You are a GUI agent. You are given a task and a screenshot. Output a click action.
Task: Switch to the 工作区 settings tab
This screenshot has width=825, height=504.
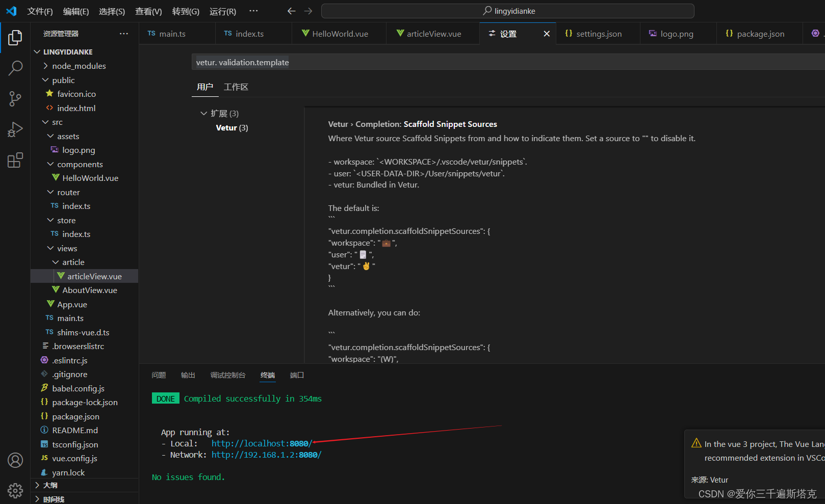236,87
